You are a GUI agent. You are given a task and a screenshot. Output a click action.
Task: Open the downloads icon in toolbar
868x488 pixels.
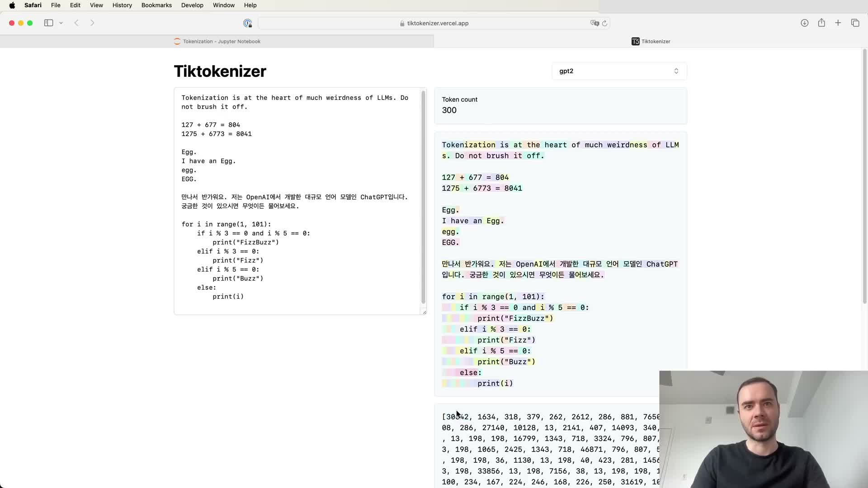804,23
